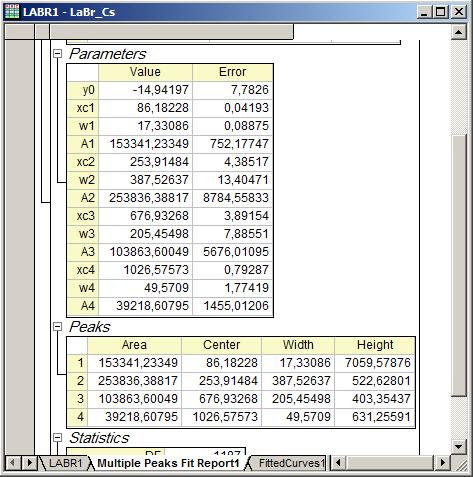Click the vertical scrollbar up arrow
This screenshot has height=477, width=473.
pyautogui.click(x=459, y=32)
